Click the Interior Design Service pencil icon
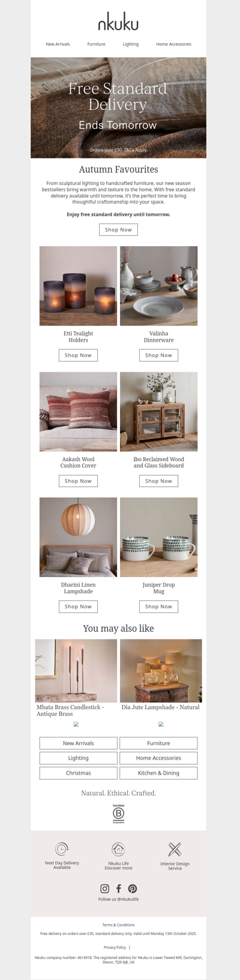240x980 pixels. pyautogui.click(x=175, y=849)
